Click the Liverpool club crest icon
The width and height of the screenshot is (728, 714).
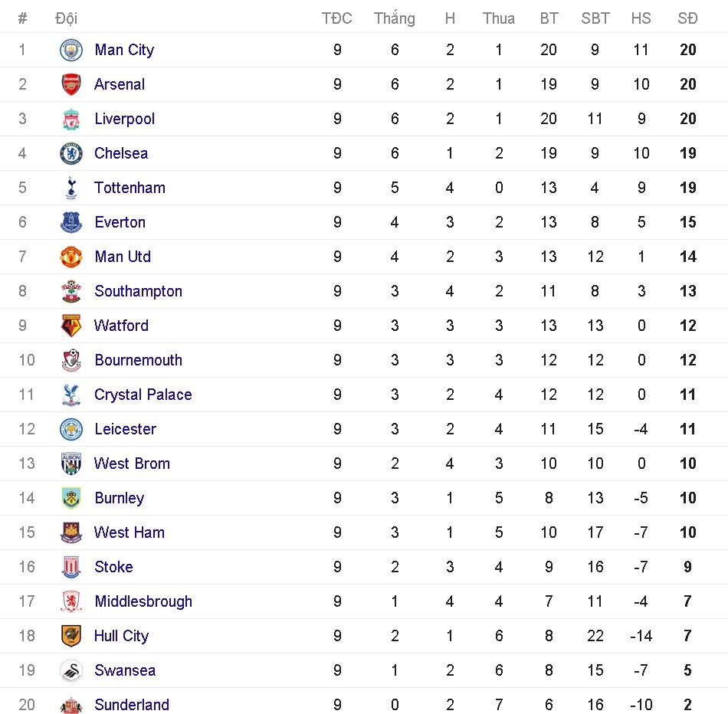click(71, 119)
